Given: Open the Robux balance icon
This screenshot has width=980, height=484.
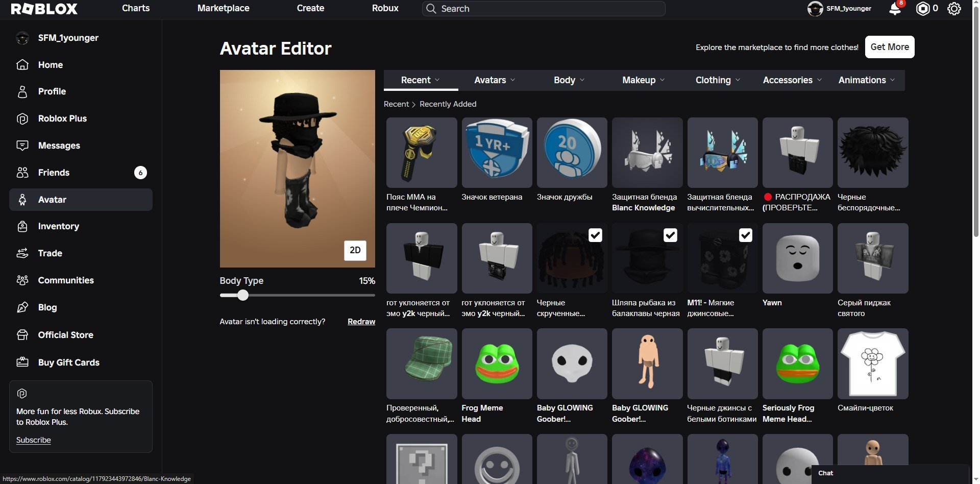Looking at the screenshot, I should [x=922, y=9].
